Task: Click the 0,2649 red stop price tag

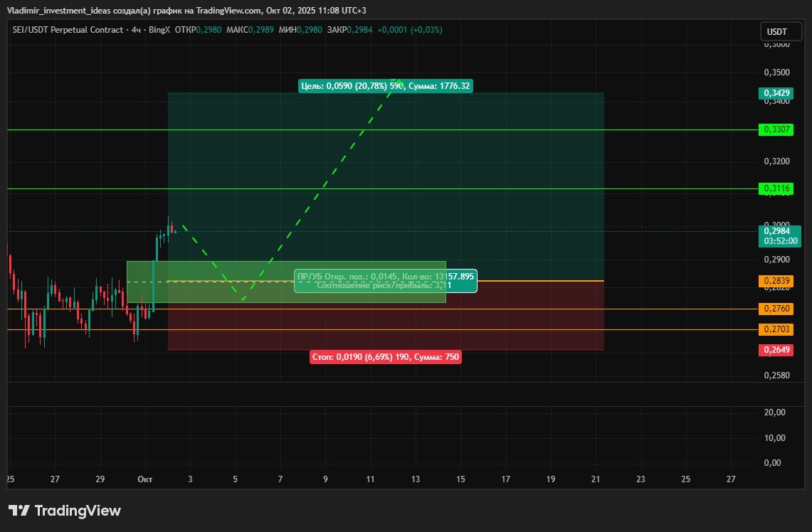Action: (776, 350)
